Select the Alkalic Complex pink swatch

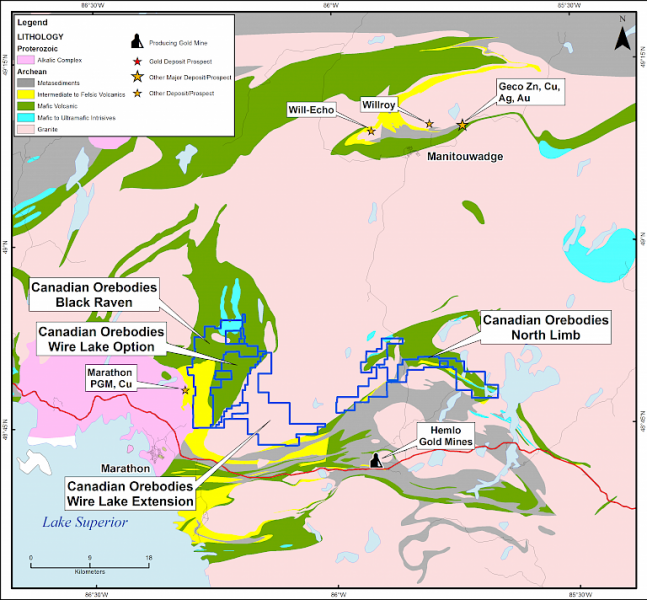[x=25, y=60]
